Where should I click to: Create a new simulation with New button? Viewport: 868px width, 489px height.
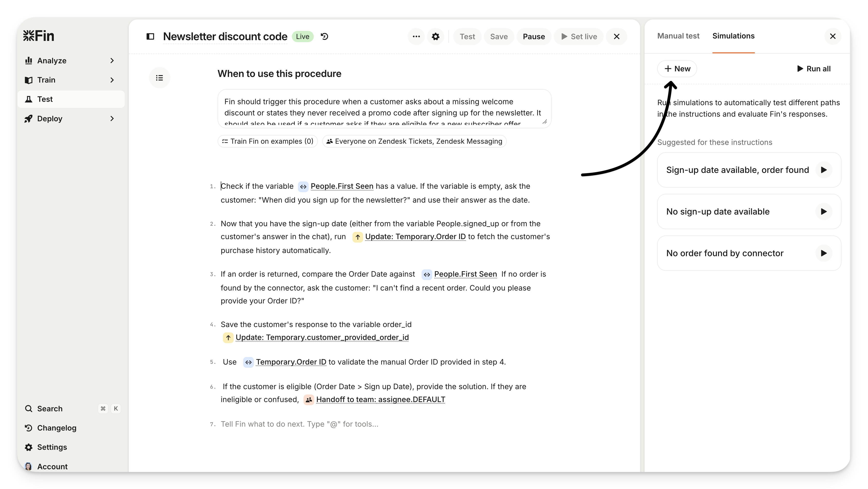(677, 69)
